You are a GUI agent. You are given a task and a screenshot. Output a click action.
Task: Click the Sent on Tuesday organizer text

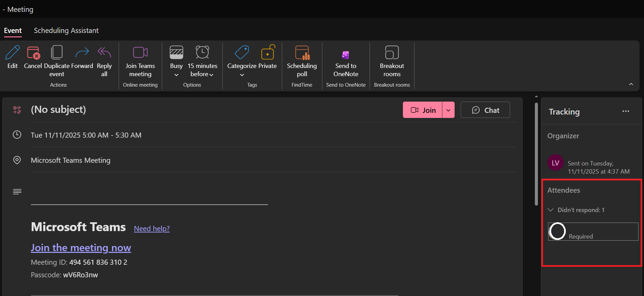(x=598, y=168)
